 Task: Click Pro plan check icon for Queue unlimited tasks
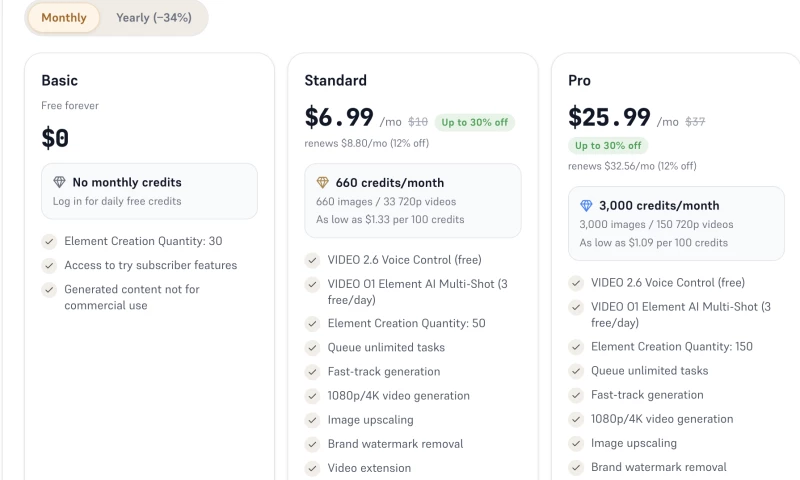tap(576, 371)
